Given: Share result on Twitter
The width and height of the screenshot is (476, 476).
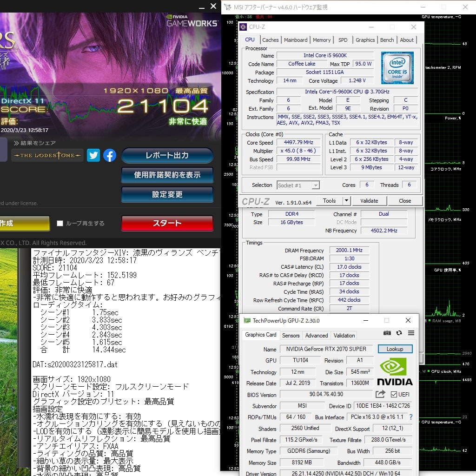Looking at the screenshot, I should 93,155.
